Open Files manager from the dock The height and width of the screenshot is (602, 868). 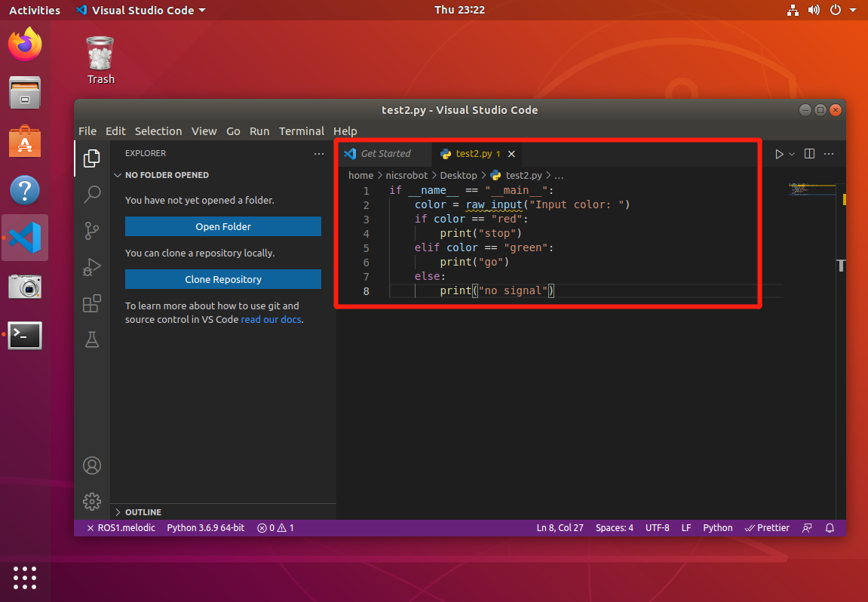(25, 93)
